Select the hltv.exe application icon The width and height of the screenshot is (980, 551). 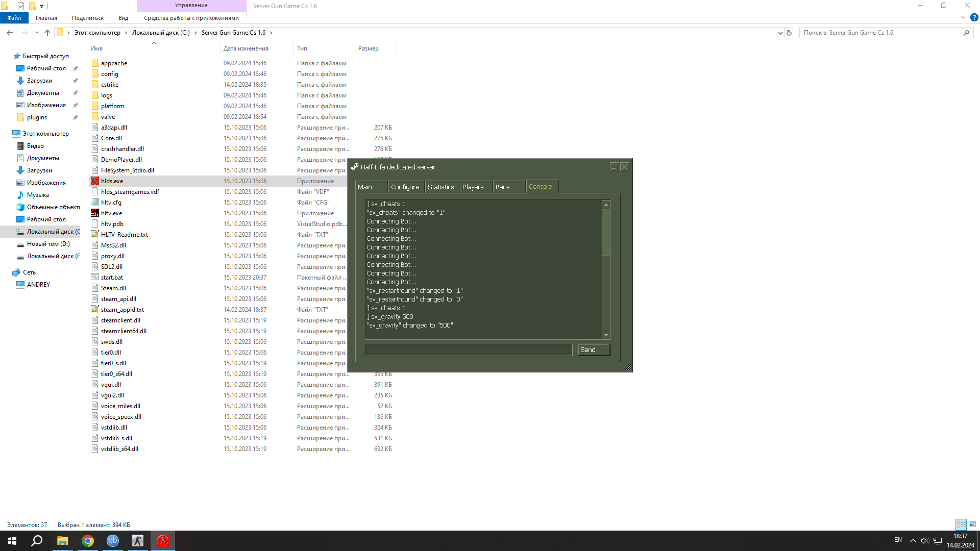click(x=95, y=213)
